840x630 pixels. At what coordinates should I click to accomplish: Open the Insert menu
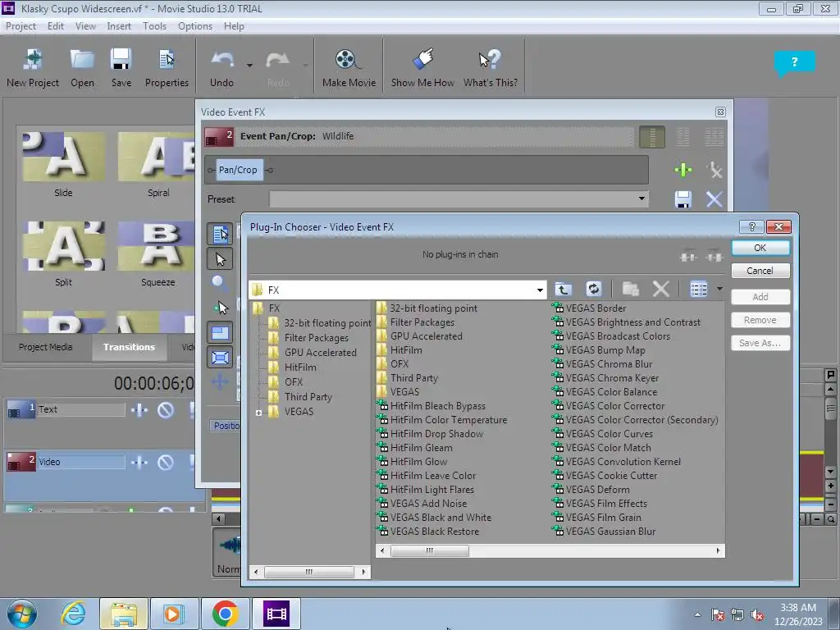click(x=119, y=26)
